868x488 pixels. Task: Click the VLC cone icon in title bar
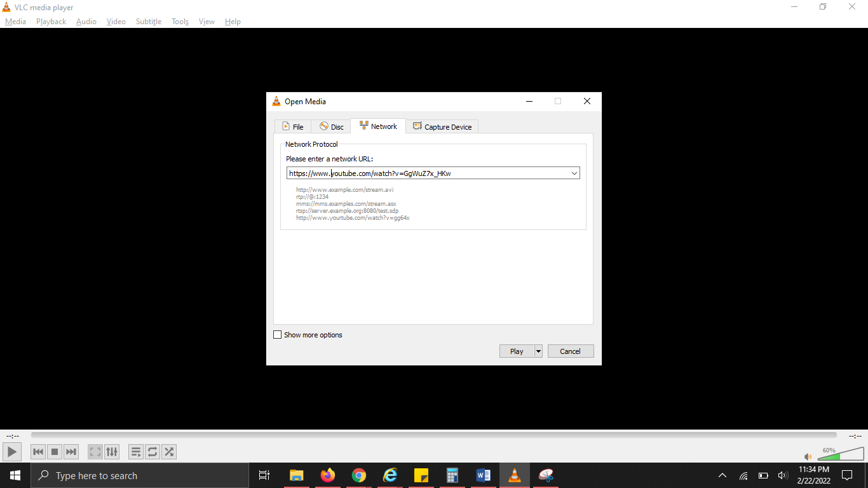7,7
